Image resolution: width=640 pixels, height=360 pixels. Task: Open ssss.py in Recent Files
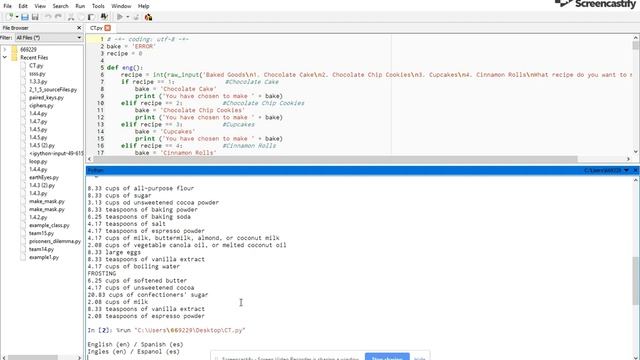coord(37,73)
